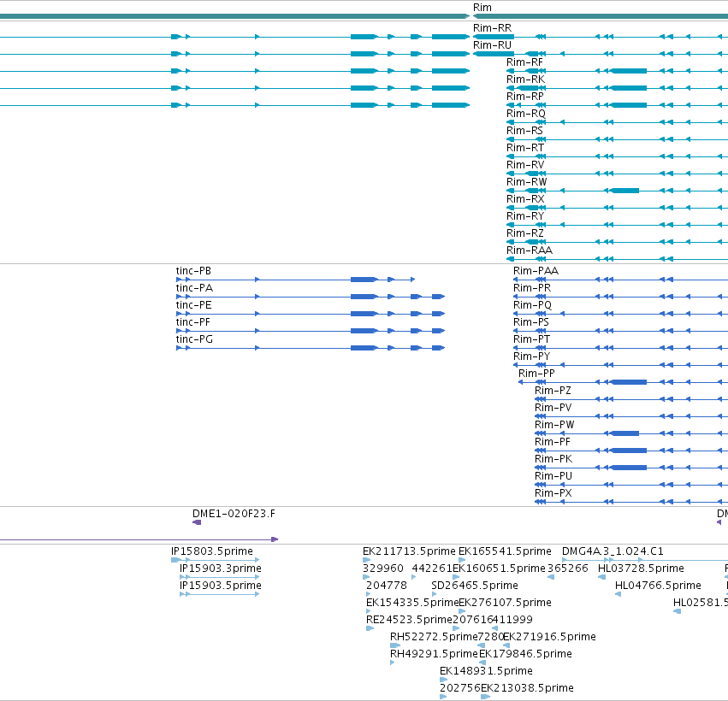The height and width of the screenshot is (701, 728).
Task: Click the Rim-PK protein label
Action: click(x=553, y=459)
